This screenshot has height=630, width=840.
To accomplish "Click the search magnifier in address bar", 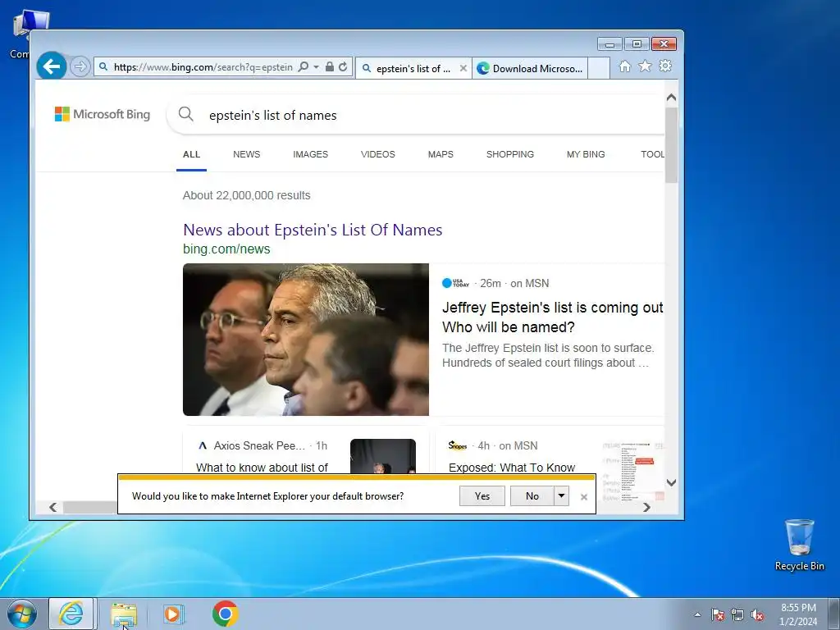I will [304, 67].
